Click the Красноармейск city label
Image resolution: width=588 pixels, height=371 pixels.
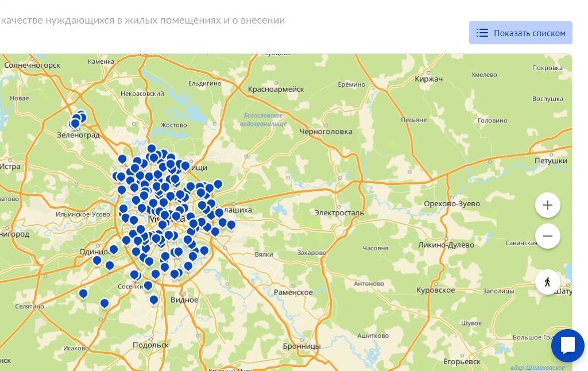[x=276, y=89]
